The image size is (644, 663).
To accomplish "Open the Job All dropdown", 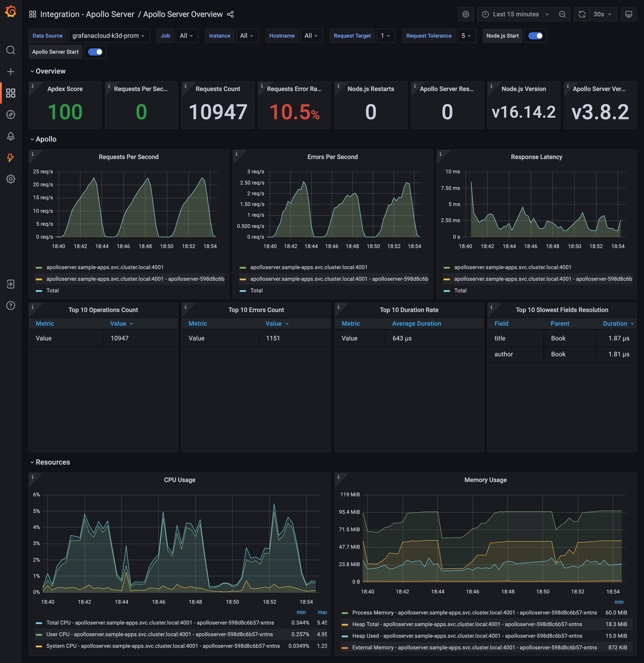I will [x=187, y=36].
